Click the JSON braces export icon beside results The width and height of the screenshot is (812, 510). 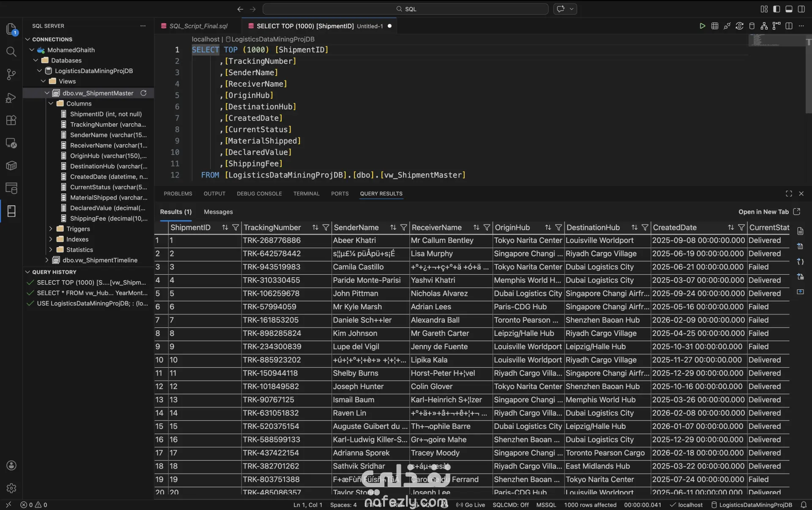pos(800,262)
